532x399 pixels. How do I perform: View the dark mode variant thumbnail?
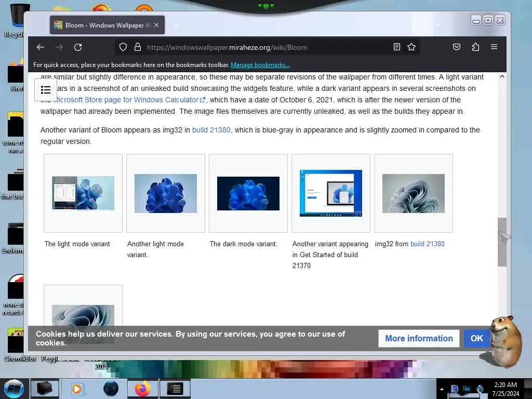[248, 193]
